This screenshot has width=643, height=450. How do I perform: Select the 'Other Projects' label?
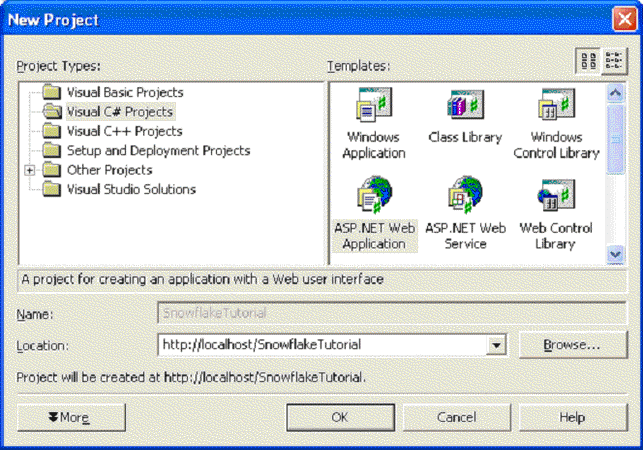pyautogui.click(x=109, y=170)
